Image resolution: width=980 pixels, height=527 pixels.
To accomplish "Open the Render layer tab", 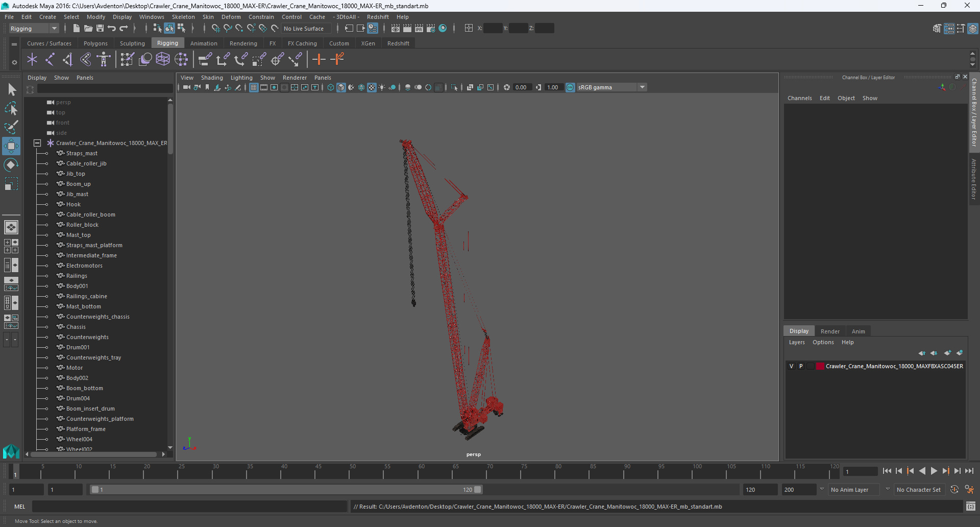I will (830, 331).
